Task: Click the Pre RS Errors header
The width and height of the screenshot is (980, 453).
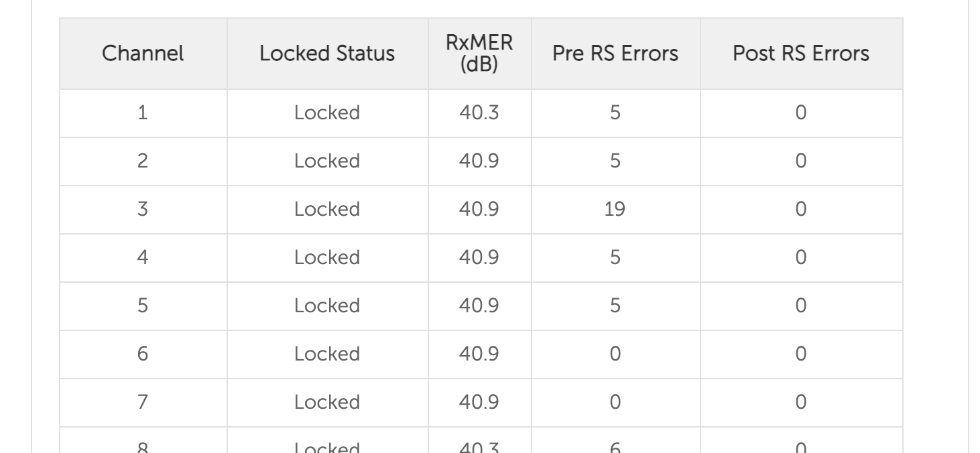Action: 615,54
